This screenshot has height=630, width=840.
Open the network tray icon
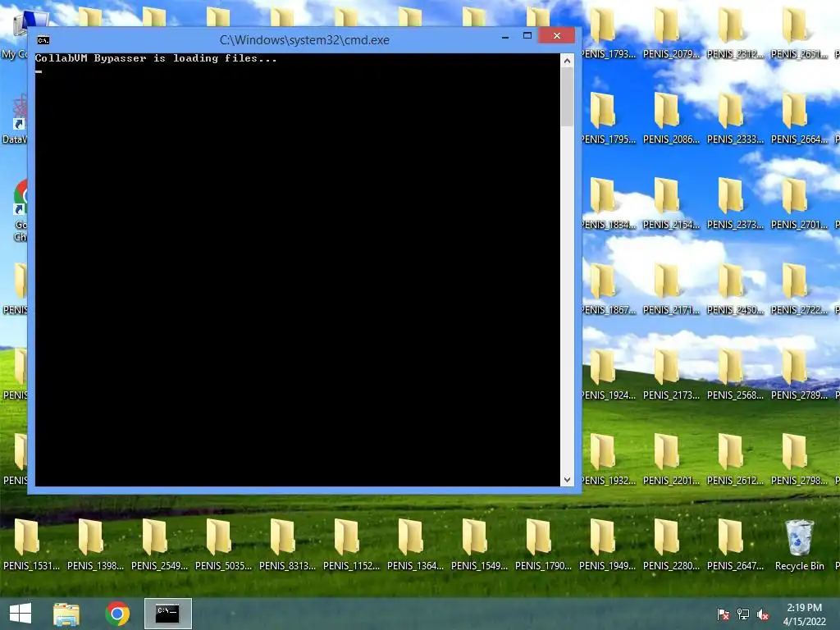(x=743, y=614)
